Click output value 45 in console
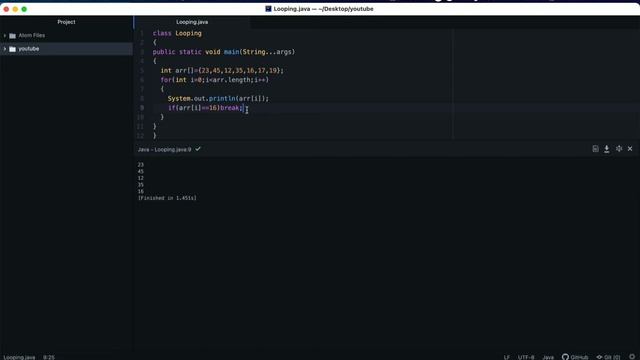The width and height of the screenshot is (640, 360). (141, 171)
